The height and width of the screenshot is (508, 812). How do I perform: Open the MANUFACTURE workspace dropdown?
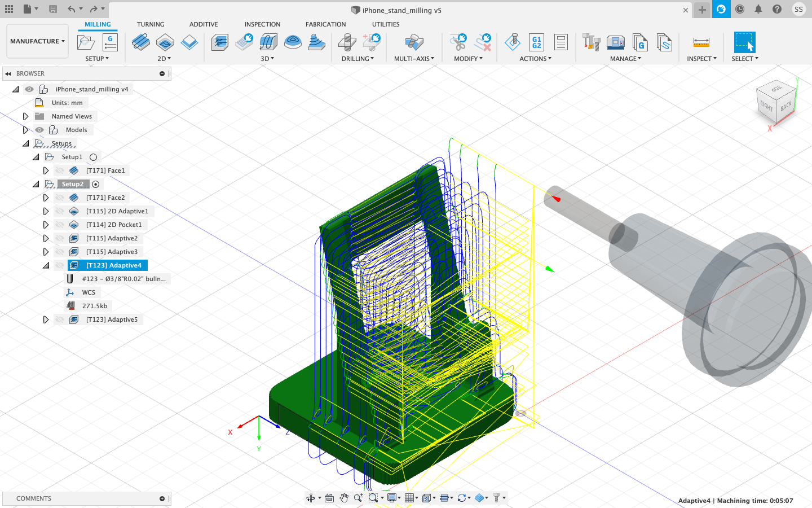coord(37,41)
